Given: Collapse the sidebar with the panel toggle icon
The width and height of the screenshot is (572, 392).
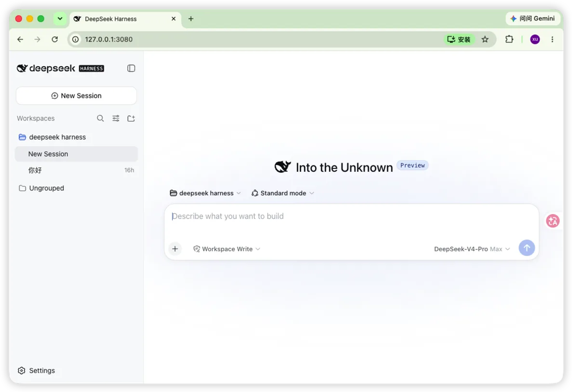Looking at the screenshot, I should [x=131, y=68].
